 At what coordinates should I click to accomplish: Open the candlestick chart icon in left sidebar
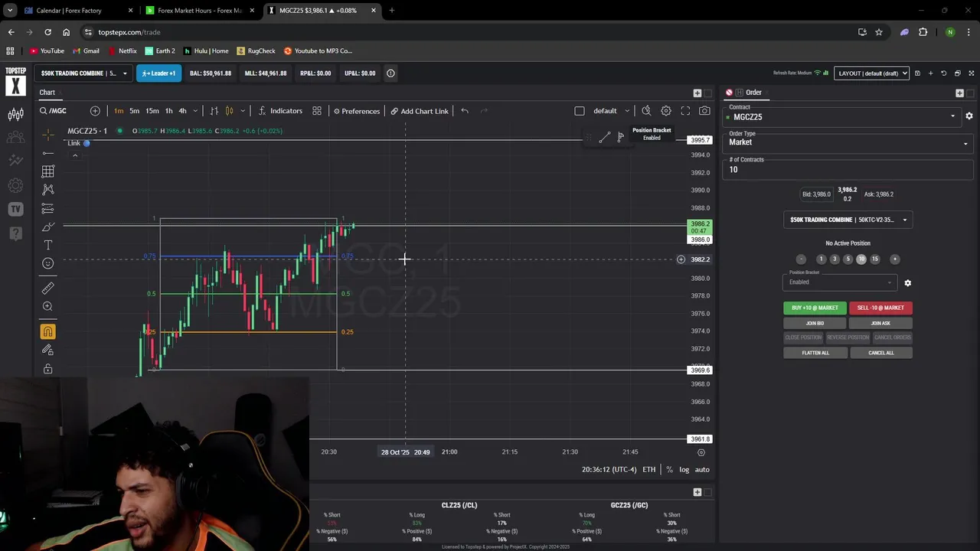[15, 115]
